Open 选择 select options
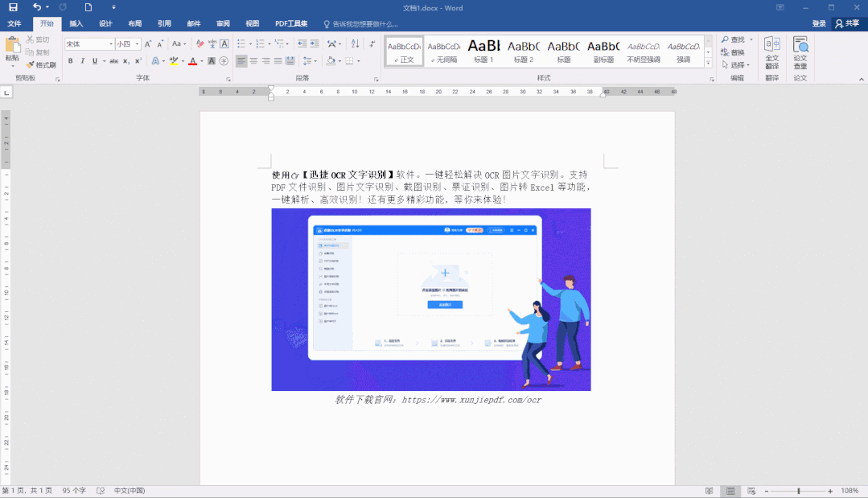The height and width of the screenshot is (498, 868). pos(736,64)
